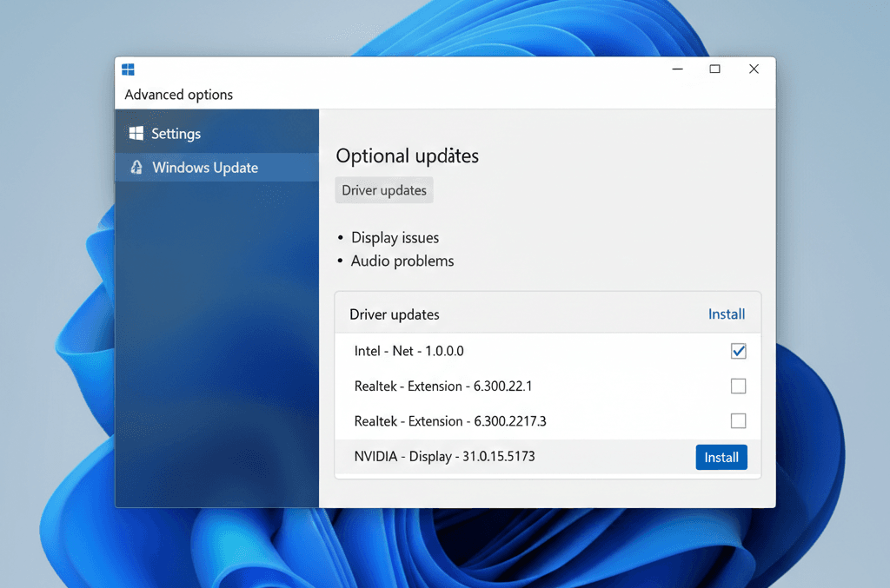Viewport: 890px width, 588px height.
Task: Click the Windows logo icon in title bar
Action: pyautogui.click(x=128, y=69)
